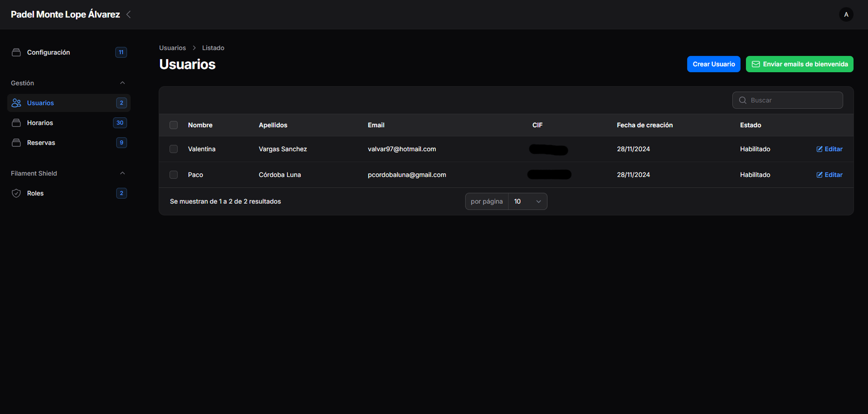Collapse the Gestión sidebar group
Image resolution: width=868 pixels, height=414 pixels.
point(122,83)
